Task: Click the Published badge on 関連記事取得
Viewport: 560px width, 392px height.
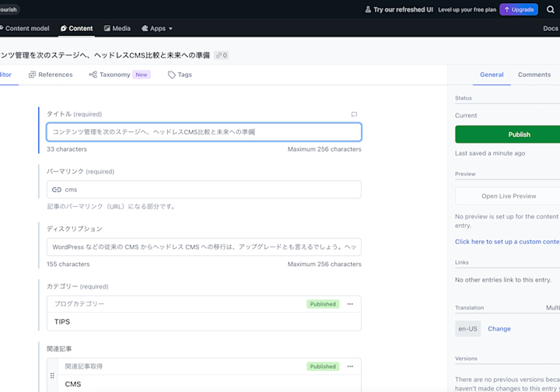Action: pyautogui.click(x=323, y=366)
